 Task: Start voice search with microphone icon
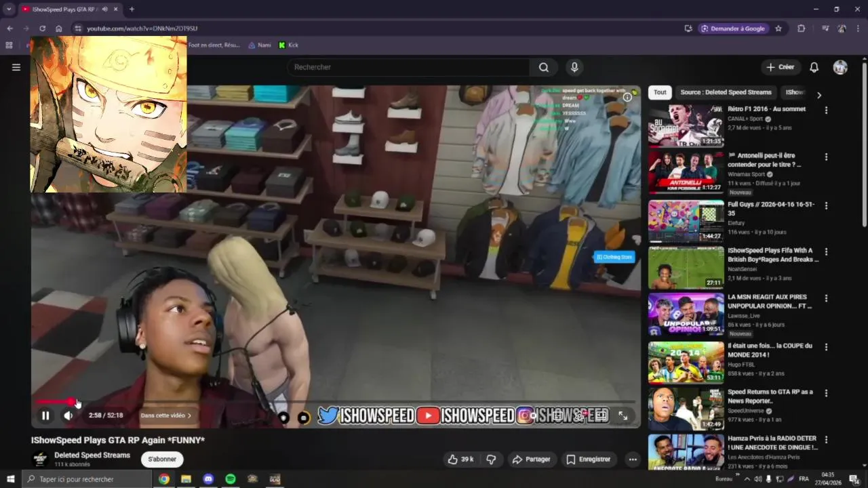point(574,67)
